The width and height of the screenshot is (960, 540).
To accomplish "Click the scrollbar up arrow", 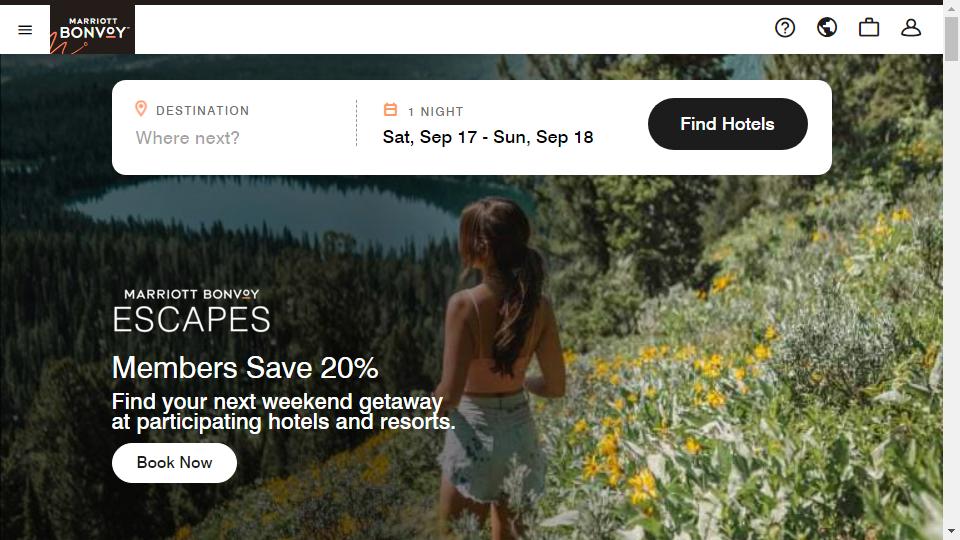I will [x=951, y=10].
